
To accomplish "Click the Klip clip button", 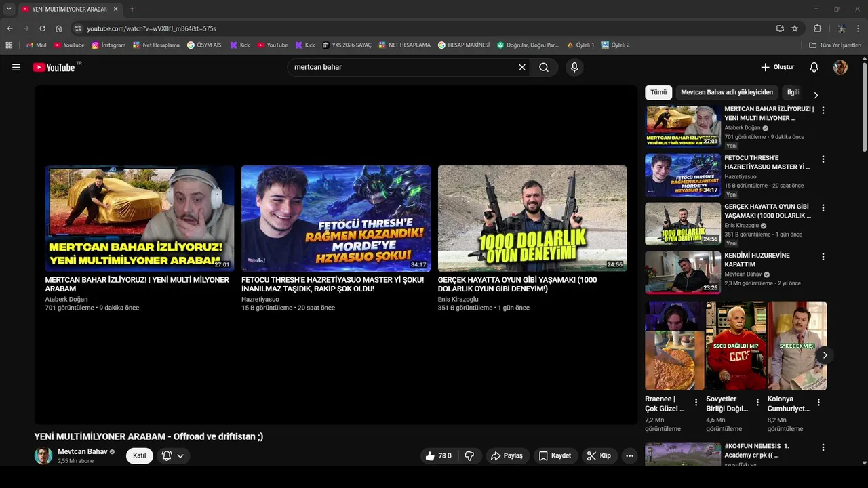I will coord(599,455).
